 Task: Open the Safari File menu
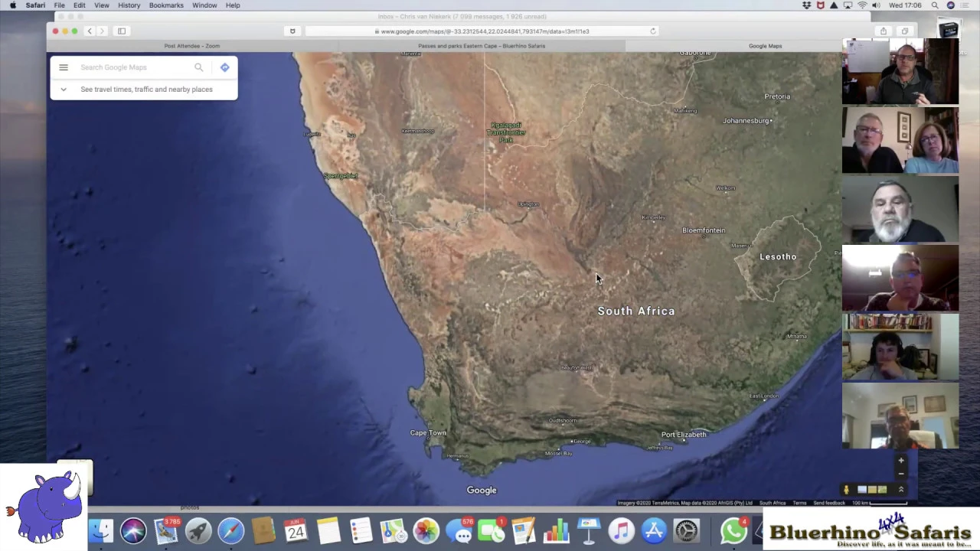[x=59, y=5]
